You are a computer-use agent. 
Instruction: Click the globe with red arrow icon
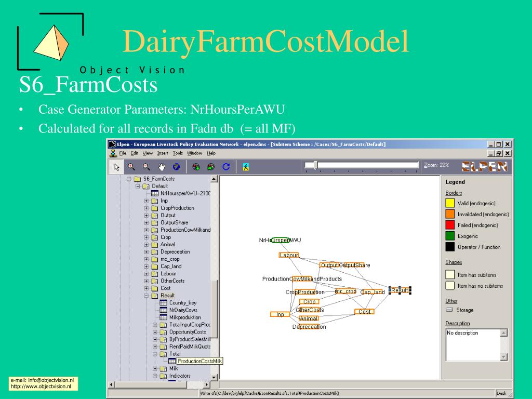click(211, 167)
